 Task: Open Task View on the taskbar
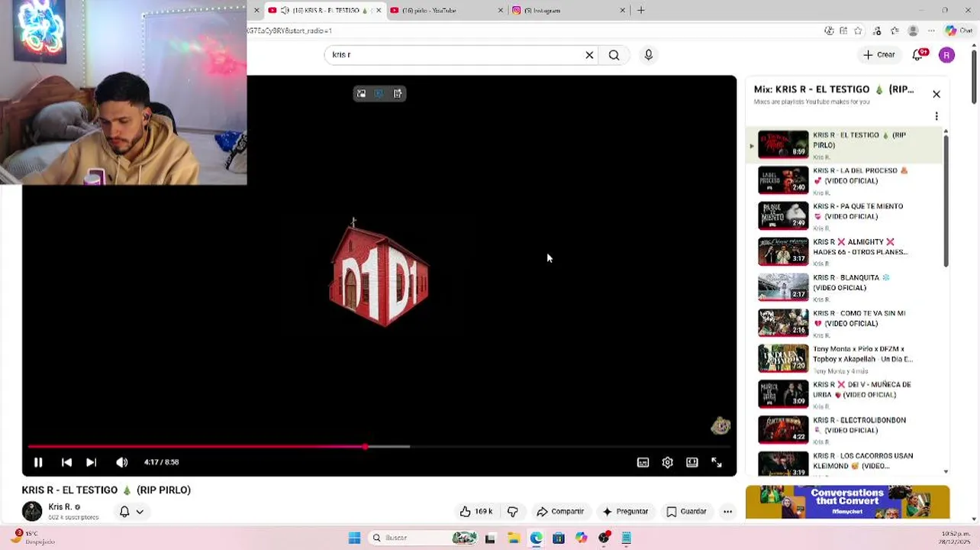click(490, 538)
